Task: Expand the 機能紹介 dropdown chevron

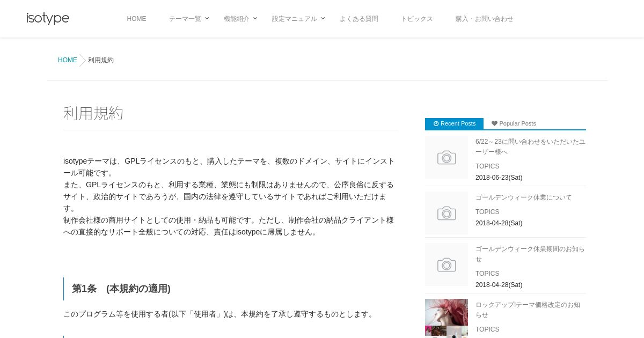Action: tap(255, 18)
